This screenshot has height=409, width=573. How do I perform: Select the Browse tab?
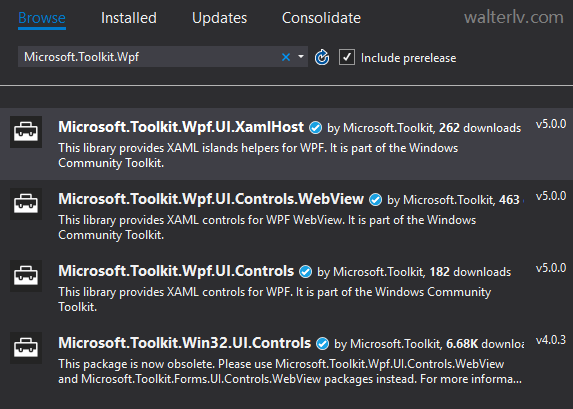click(x=42, y=18)
